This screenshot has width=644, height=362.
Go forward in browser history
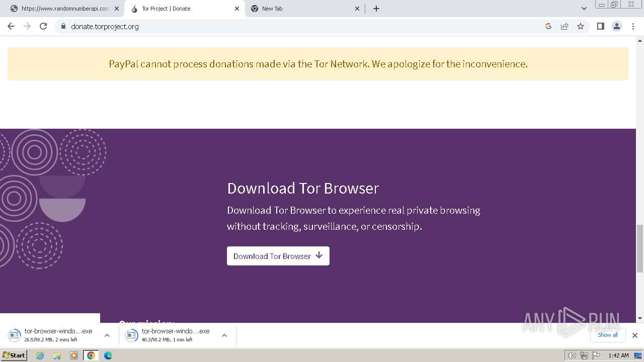27,26
